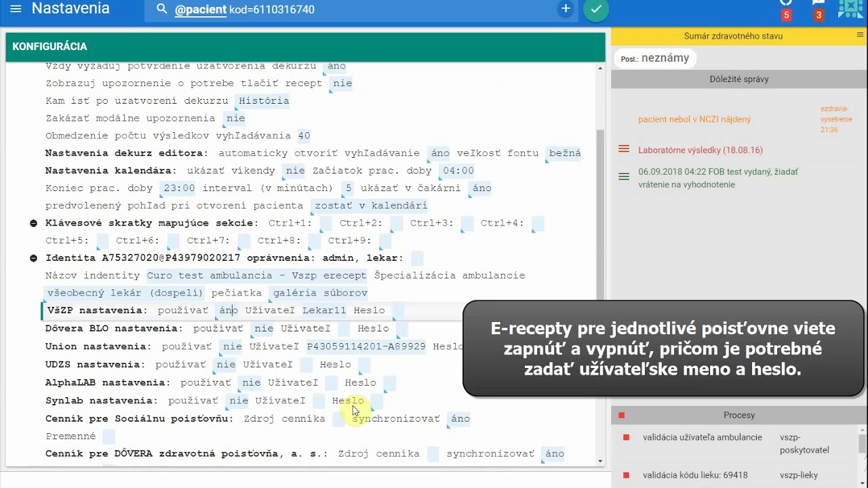The image size is (868, 488).
Task: Click the VšZP Heslo password field
Action: tap(398, 310)
